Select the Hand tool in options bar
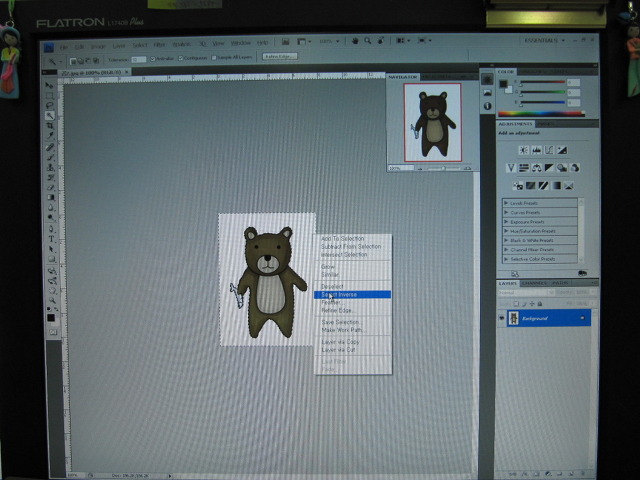The image size is (640, 480). tap(355, 41)
